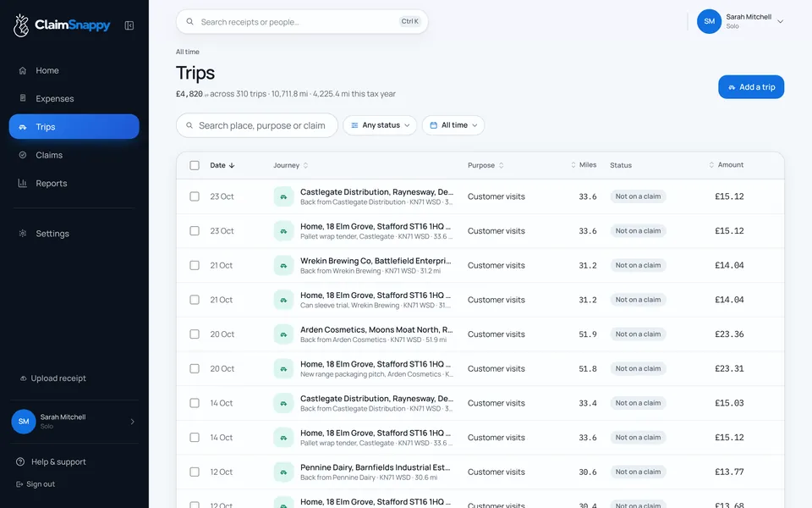Click the Home sidebar icon
This screenshot has height=508, width=812.
(x=23, y=70)
